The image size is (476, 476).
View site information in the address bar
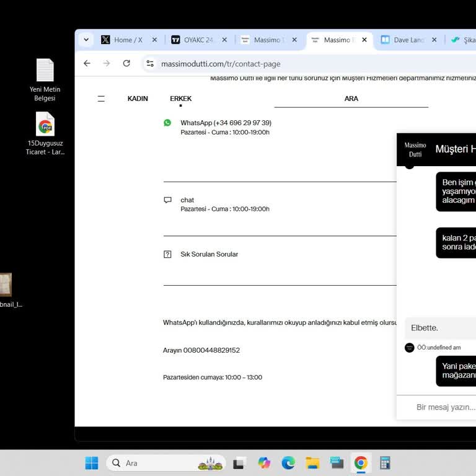pyautogui.click(x=149, y=63)
